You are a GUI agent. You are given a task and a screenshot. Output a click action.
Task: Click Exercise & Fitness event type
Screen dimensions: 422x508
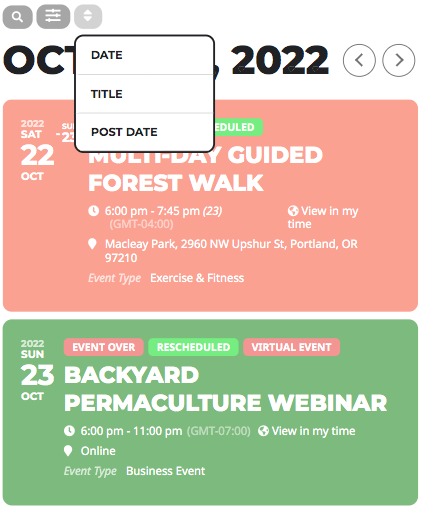[x=197, y=278]
